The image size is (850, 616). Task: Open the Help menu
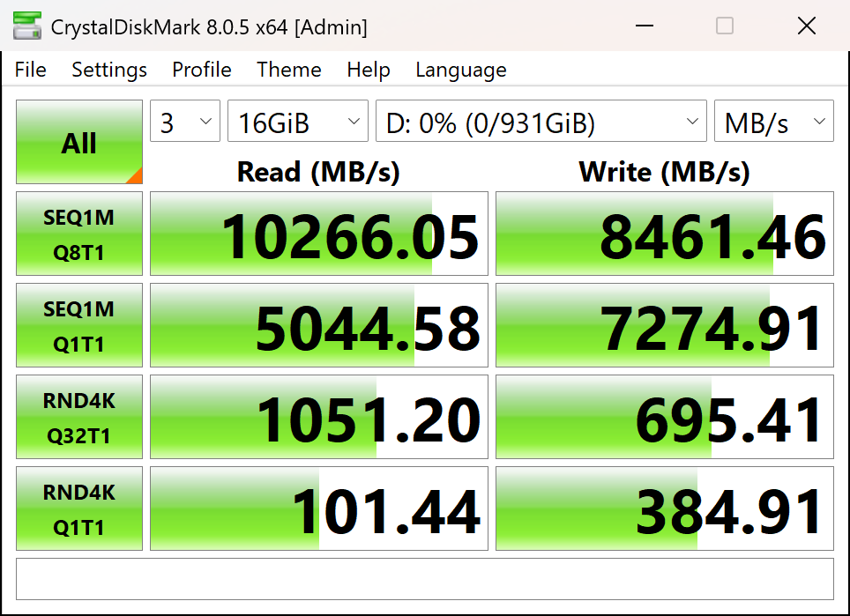pyautogui.click(x=369, y=70)
